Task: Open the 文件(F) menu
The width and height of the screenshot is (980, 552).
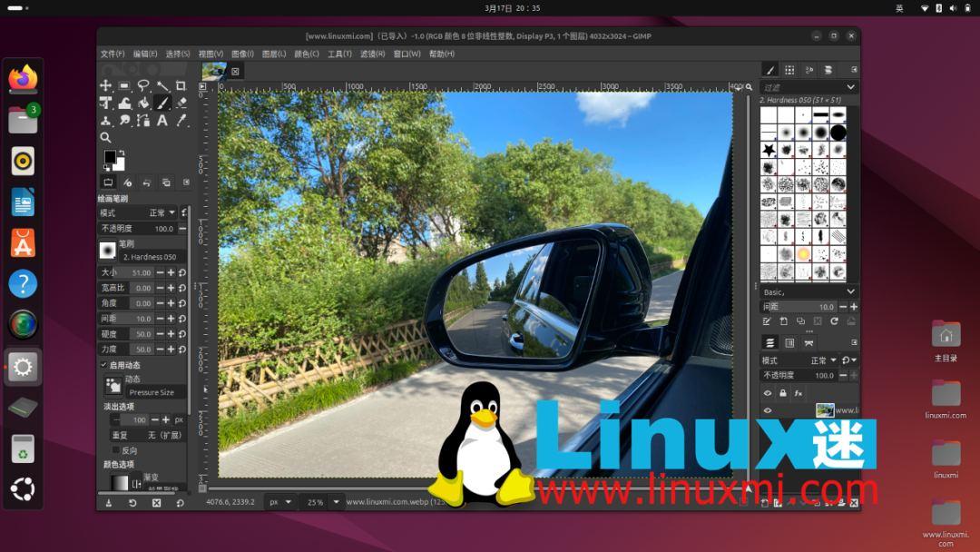Action: coord(113,54)
